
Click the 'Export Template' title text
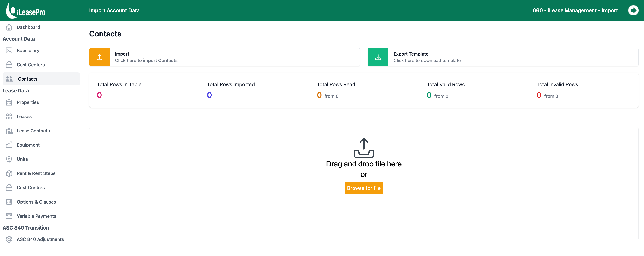pos(411,54)
